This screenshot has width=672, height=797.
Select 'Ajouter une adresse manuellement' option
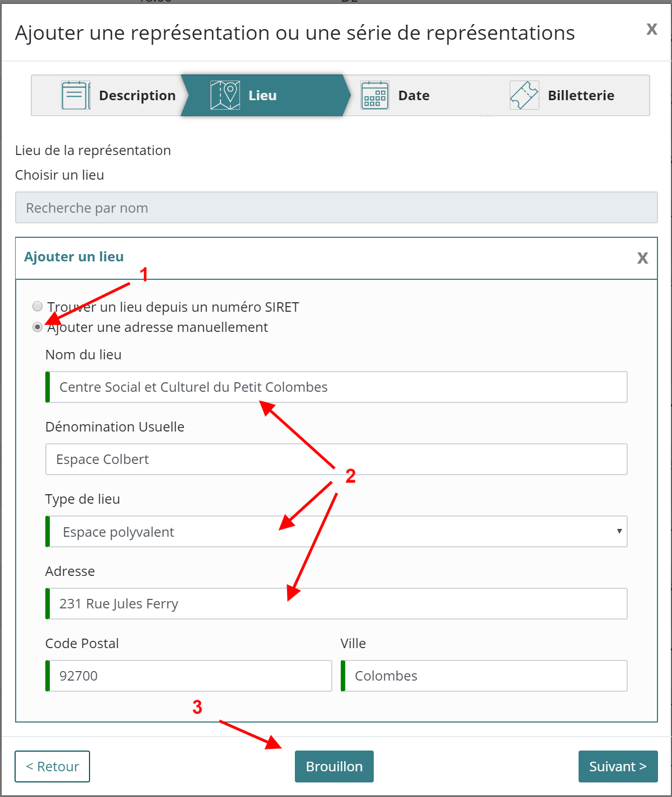(x=37, y=327)
